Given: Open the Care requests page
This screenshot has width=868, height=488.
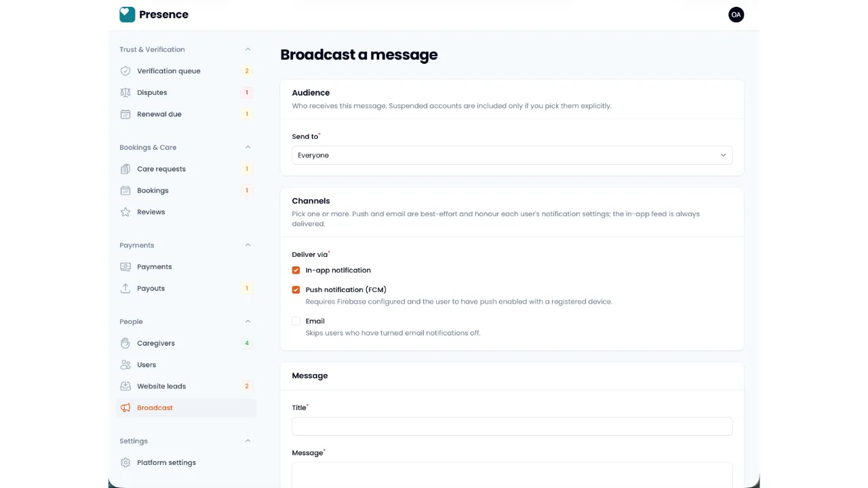Looking at the screenshot, I should point(186,169).
